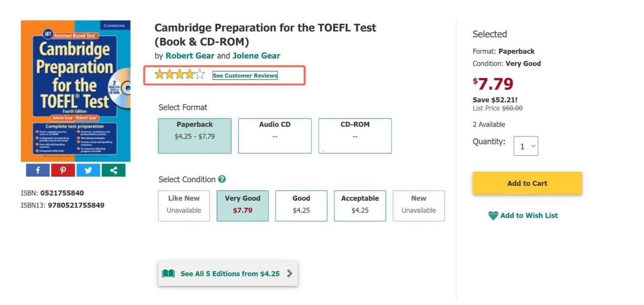The image size is (644, 305).
Task: Choose the CD-ROM format
Action: tap(355, 136)
